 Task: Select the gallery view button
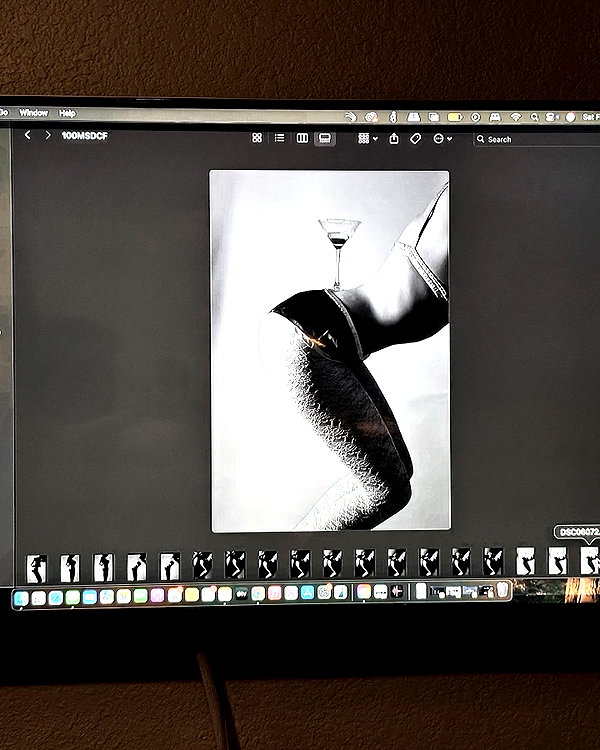(325, 139)
